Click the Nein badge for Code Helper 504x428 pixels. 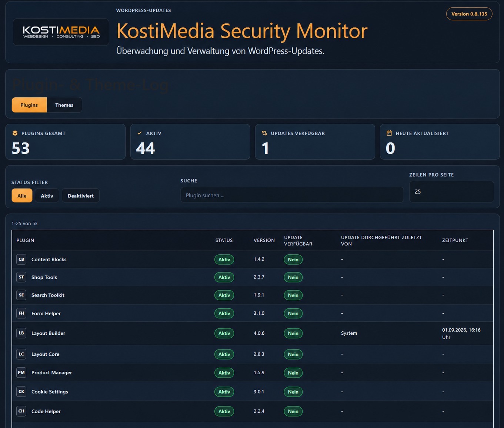pos(293,411)
